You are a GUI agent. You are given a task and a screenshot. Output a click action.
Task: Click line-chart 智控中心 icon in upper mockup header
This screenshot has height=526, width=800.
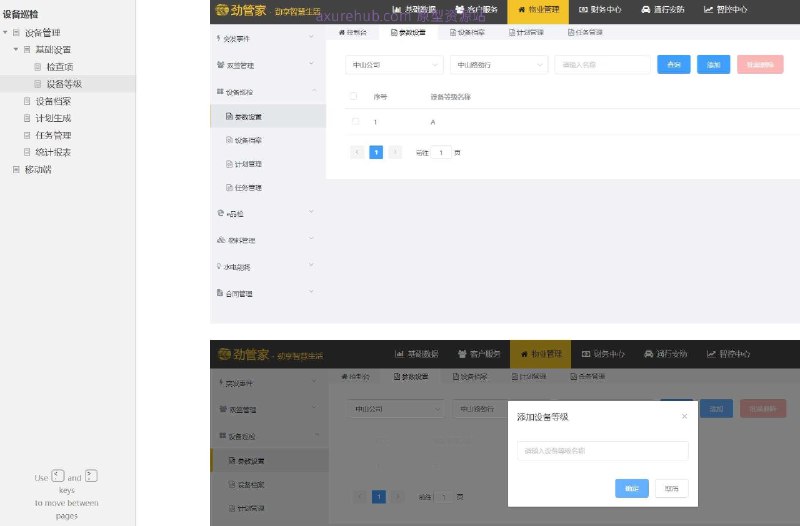708,9
